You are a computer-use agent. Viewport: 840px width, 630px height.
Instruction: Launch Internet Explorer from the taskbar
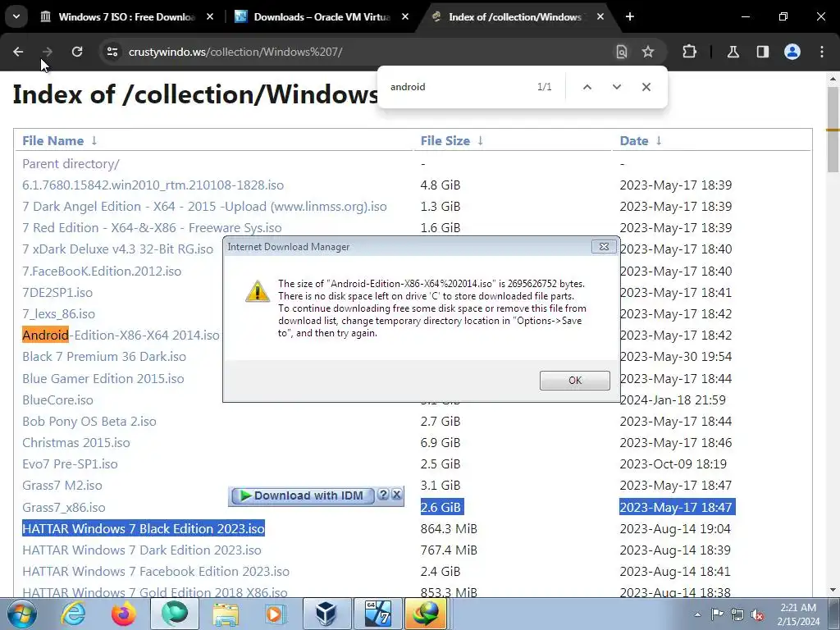tap(72, 614)
